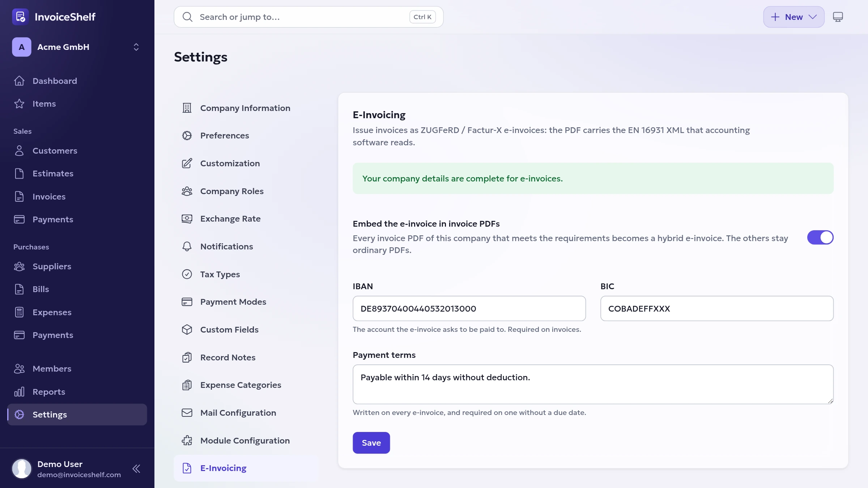Focus the BIC input field
Screen dimensions: 868x488
[717, 308]
